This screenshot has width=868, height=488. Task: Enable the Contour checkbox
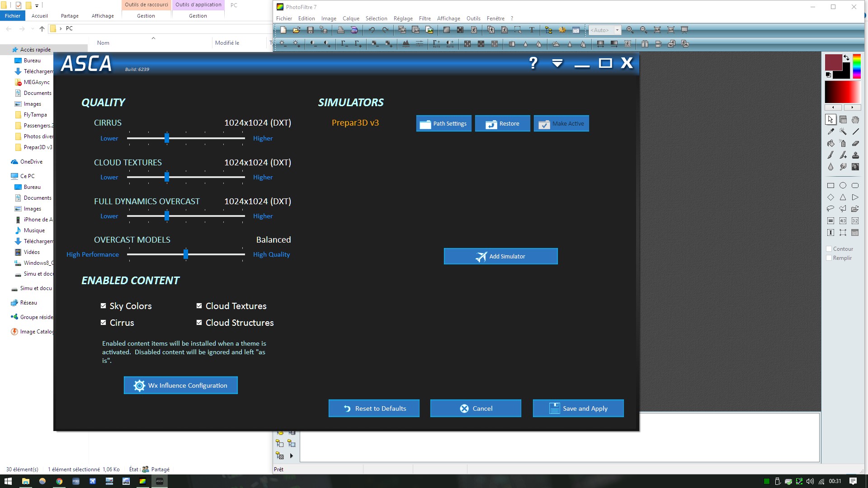[829, 249]
